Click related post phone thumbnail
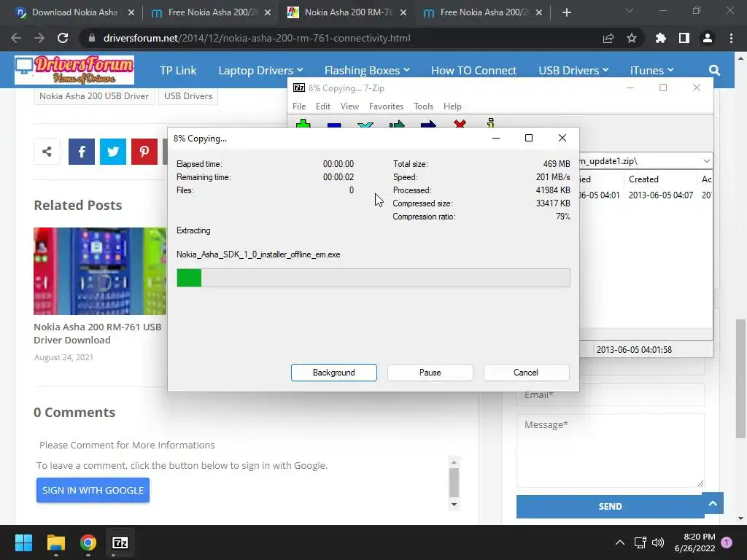This screenshot has height=560, width=747. pyautogui.click(x=100, y=271)
